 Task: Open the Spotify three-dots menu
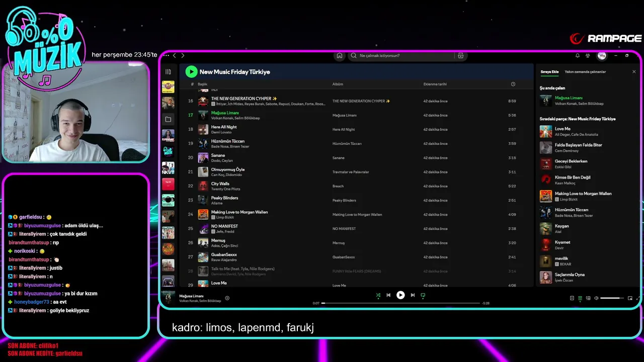coord(167,55)
